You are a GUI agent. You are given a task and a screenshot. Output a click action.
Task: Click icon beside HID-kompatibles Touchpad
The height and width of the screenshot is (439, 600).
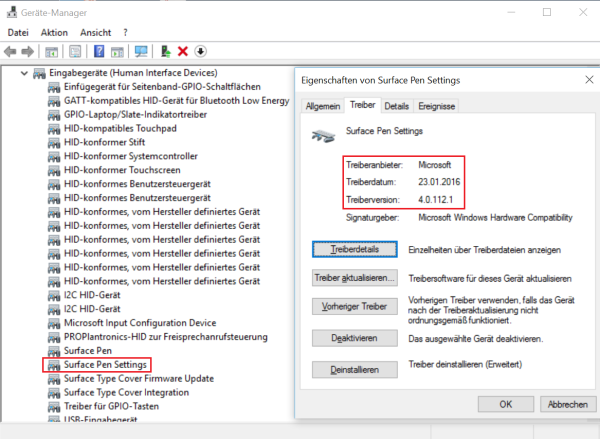(x=54, y=129)
